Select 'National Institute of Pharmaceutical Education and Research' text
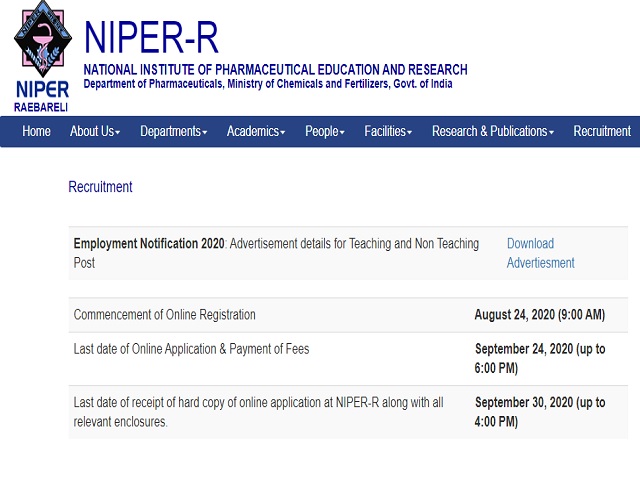Viewport: 640px width, 480px height. (276, 70)
